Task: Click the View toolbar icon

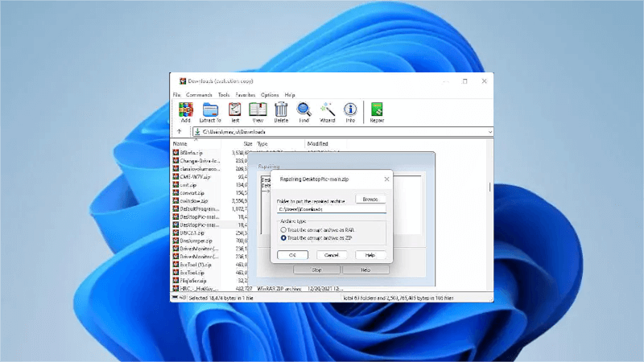Action: pyautogui.click(x=258, y=110)
